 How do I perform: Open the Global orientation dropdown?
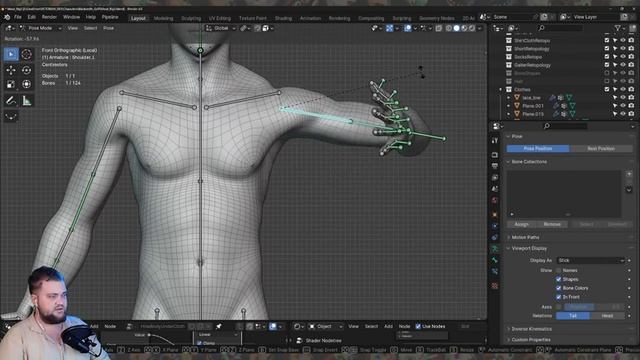click(x=221, y=28)
